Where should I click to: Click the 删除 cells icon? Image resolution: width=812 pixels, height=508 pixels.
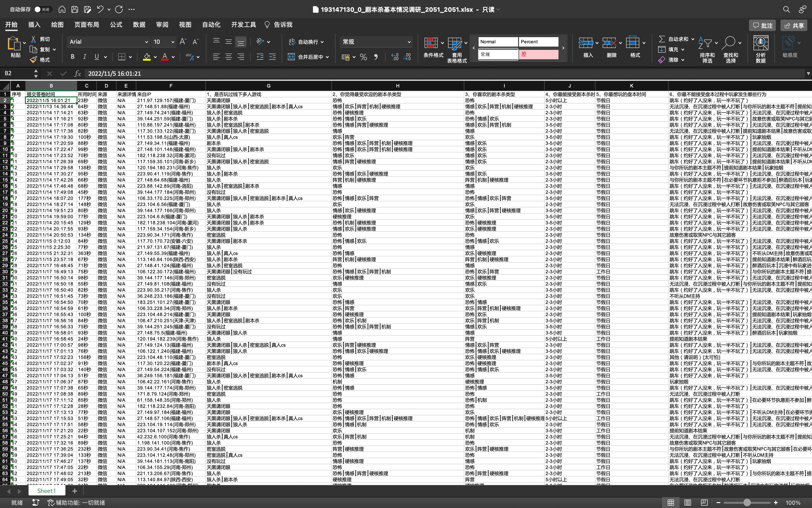pyautogui.click(x=609, y=43)
